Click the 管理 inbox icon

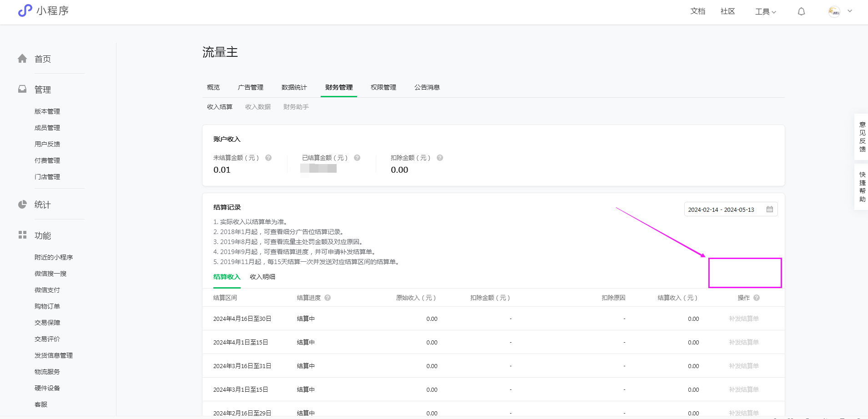22,89
